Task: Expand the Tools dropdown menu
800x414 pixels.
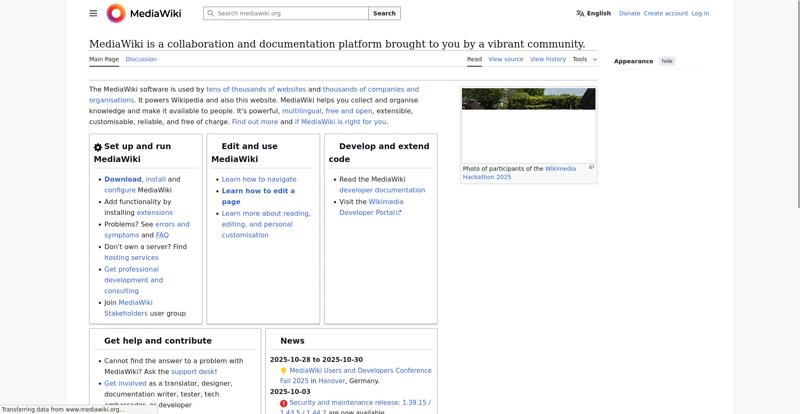Action: coord(584,59)
